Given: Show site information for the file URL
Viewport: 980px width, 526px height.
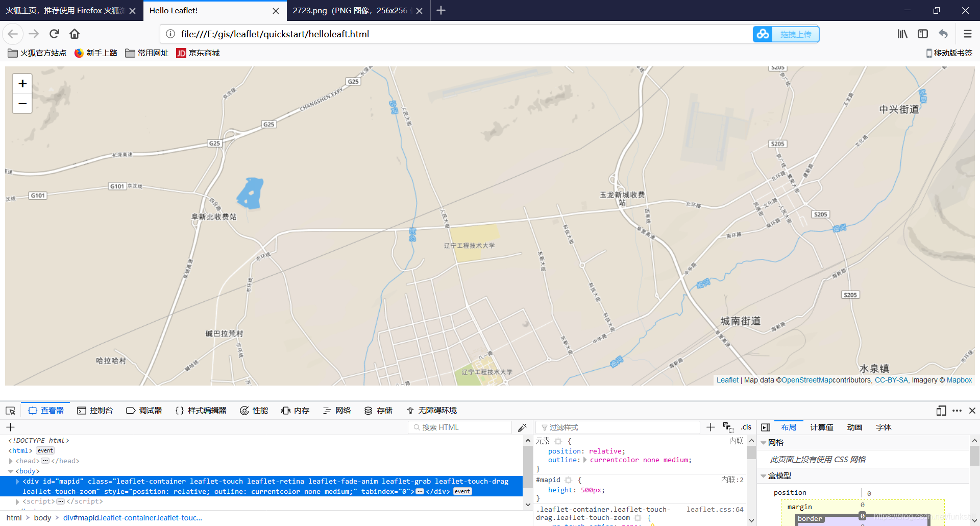Looking at the screenshot, I should tap(170, 34).
